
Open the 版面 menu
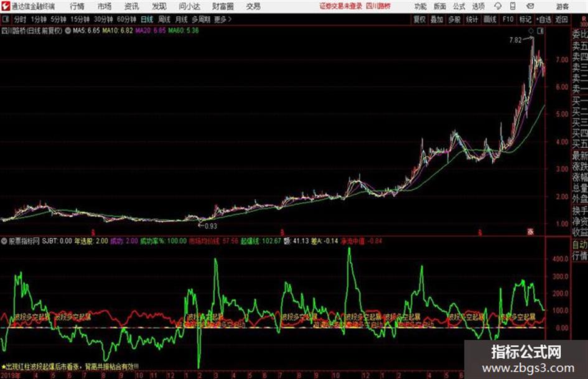point(439,6)
